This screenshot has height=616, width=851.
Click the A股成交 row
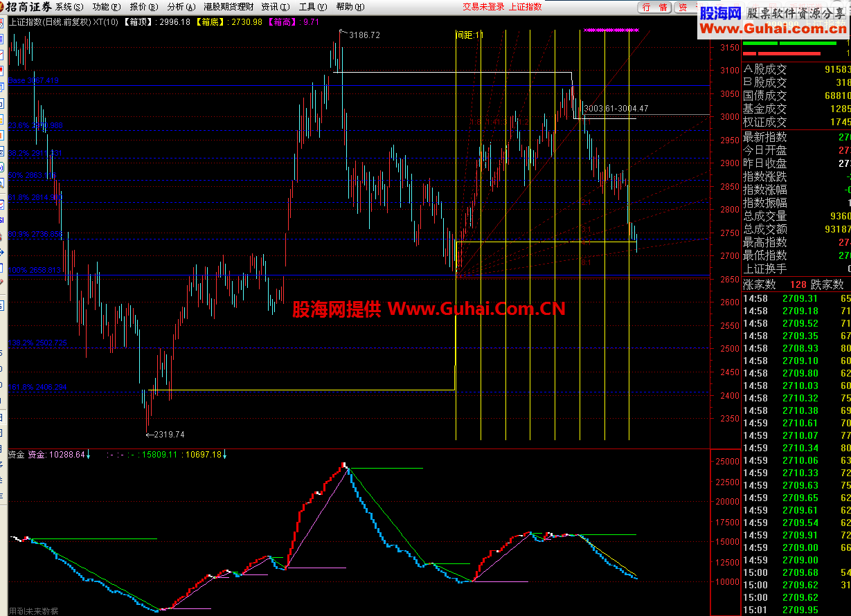point(796,69)
